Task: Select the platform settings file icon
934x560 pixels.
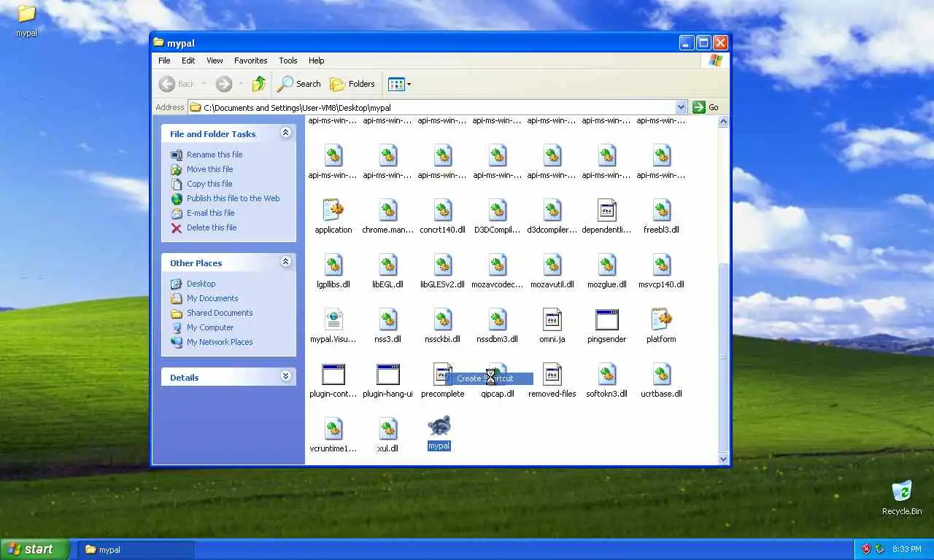Action: click(x=662, y=319)
